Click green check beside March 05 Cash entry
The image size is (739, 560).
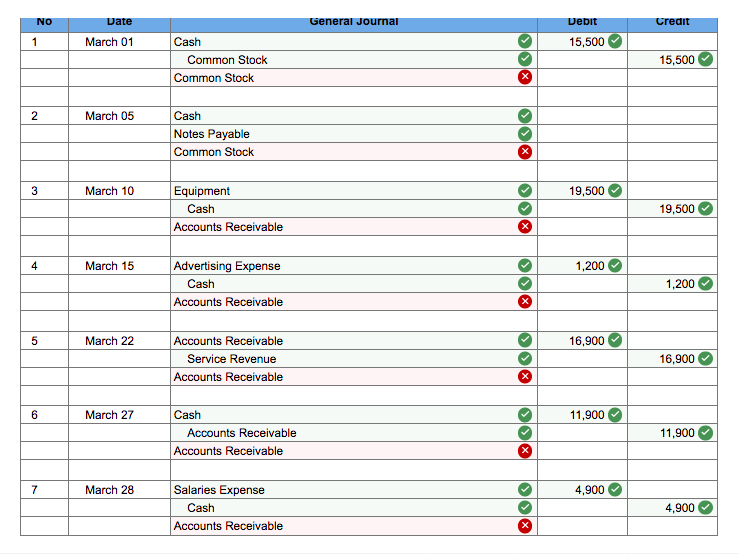click(x=525, y=115)
